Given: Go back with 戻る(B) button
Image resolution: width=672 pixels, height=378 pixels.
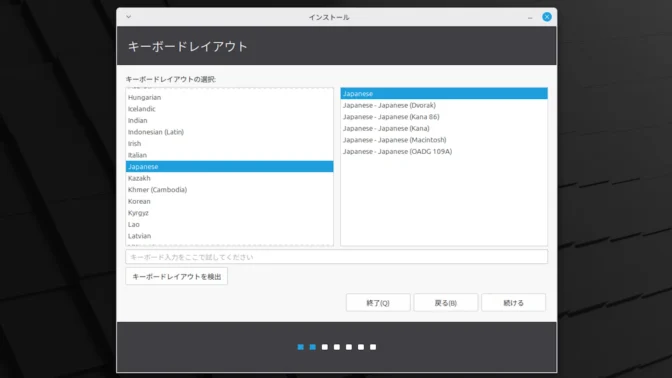Looking at the screenshot, I should 446,303.
